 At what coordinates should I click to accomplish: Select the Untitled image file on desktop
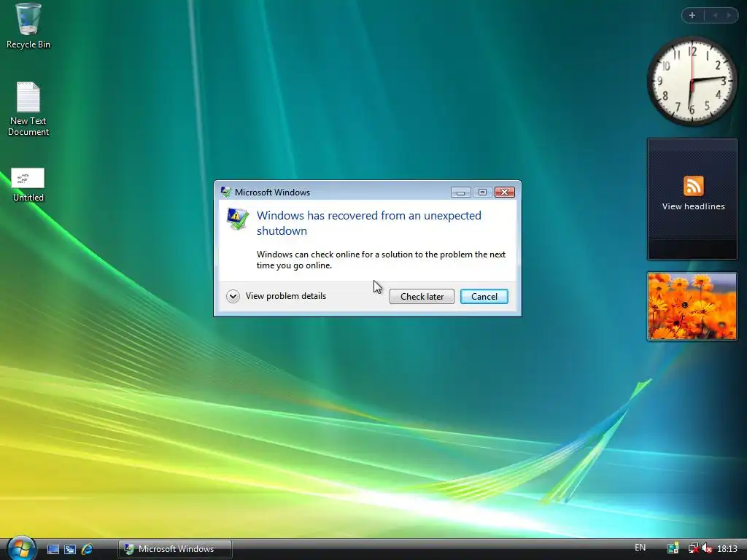click(28, 184)
